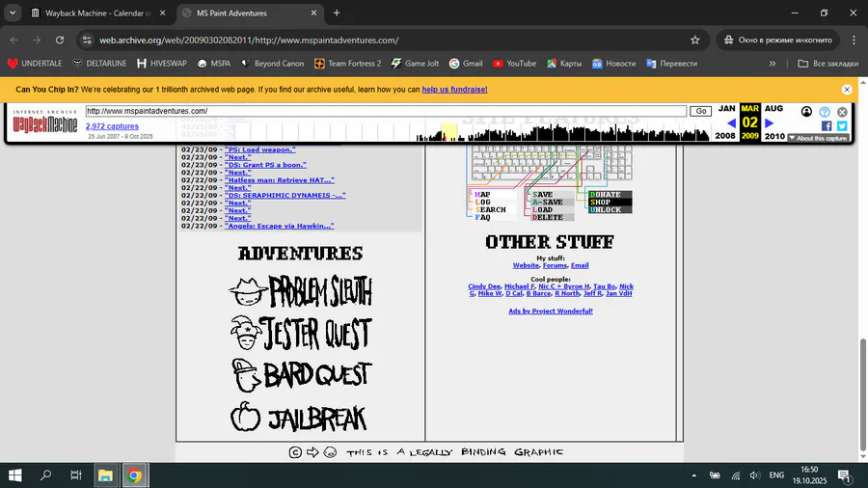
Task: Open the Problem Sleuth adventure
Action: point(301,291)
